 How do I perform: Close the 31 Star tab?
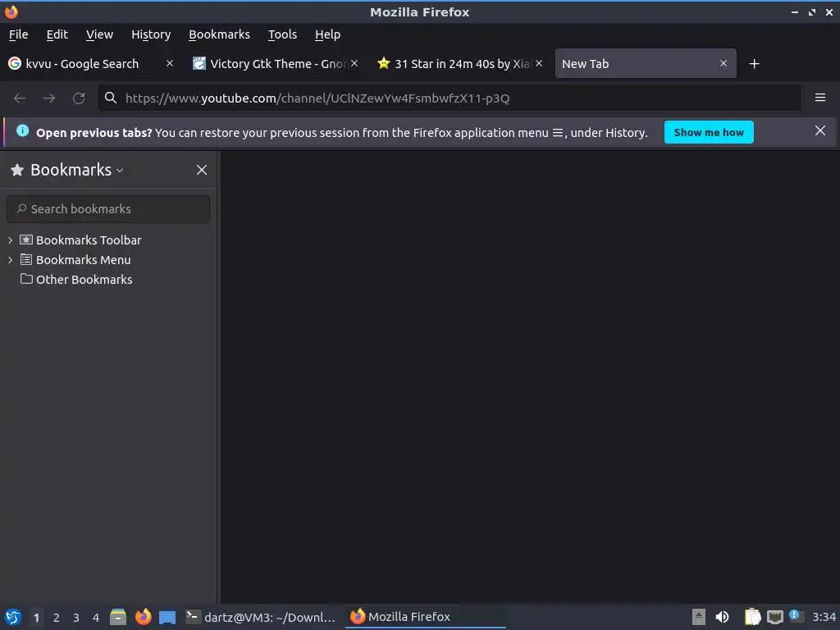[539, 63]
